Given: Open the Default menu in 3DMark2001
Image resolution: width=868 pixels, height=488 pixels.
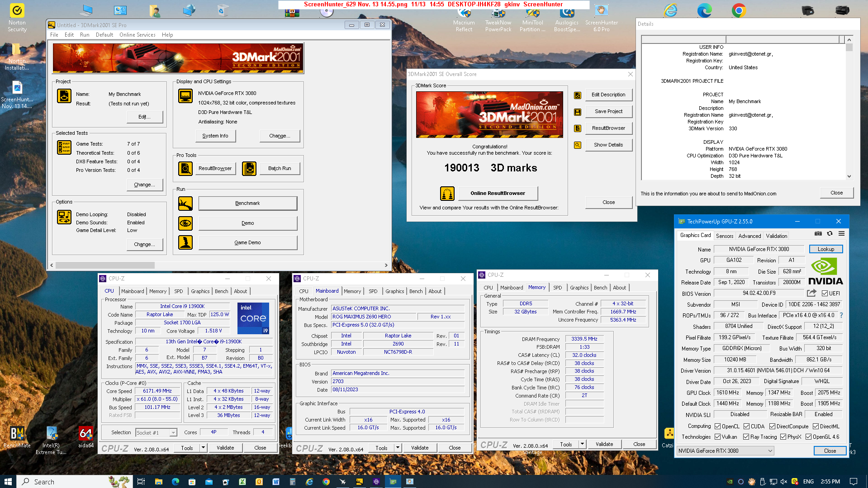Looking at the screenshot, I should point(104,35).
